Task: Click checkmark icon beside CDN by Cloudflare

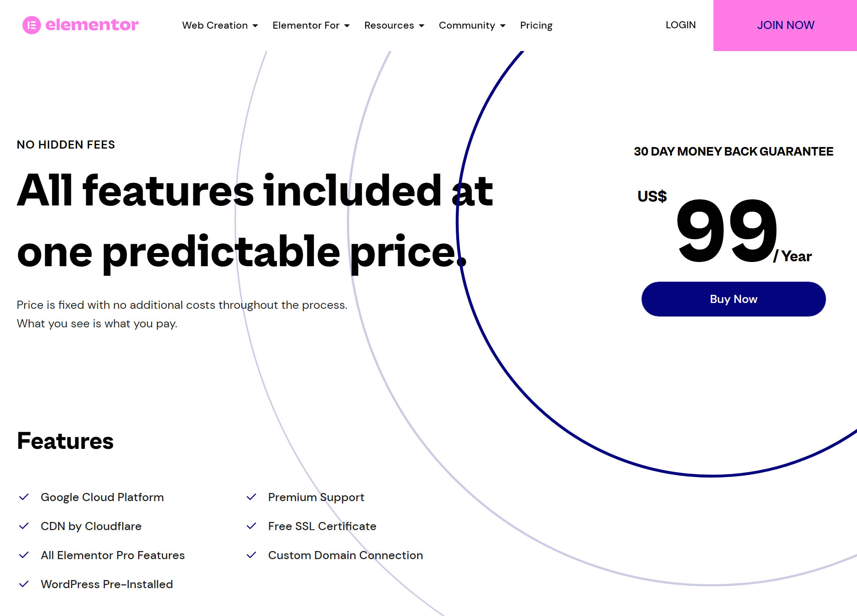Action: click(24, 526)
